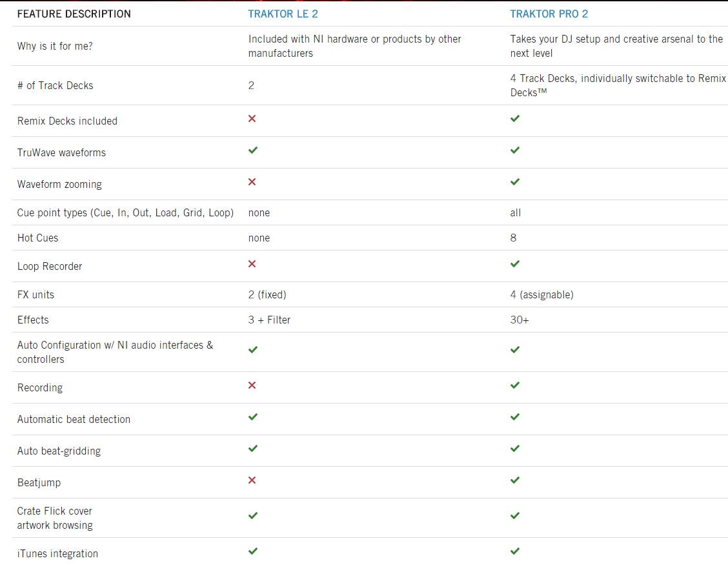Click the TRAKTOR PRO 2 column heading
The image size is (728, 565).
[549, 14]
